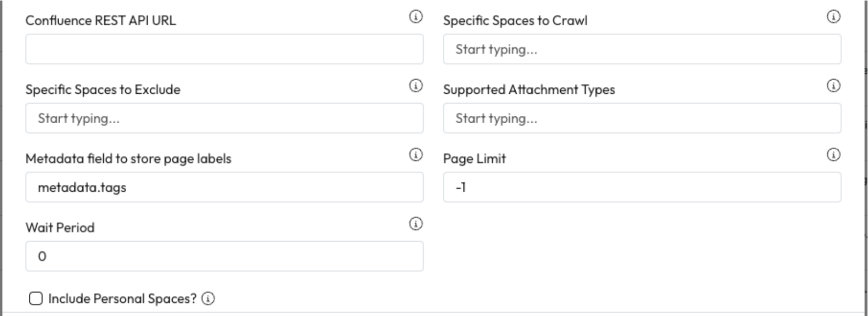This screenshot has height=316, width=868.
Task: Focus the Confluence REST API URL field
Action: [224, 49]
